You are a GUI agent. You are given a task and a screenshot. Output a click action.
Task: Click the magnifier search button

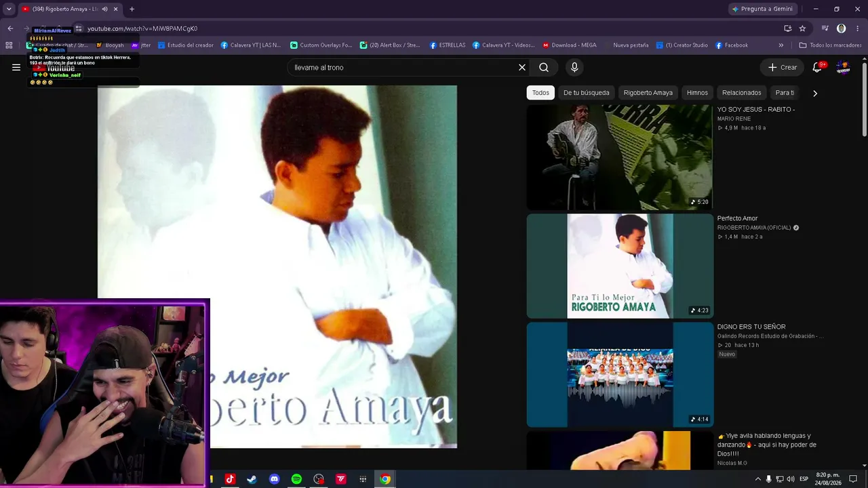click(x=544, y=67)
